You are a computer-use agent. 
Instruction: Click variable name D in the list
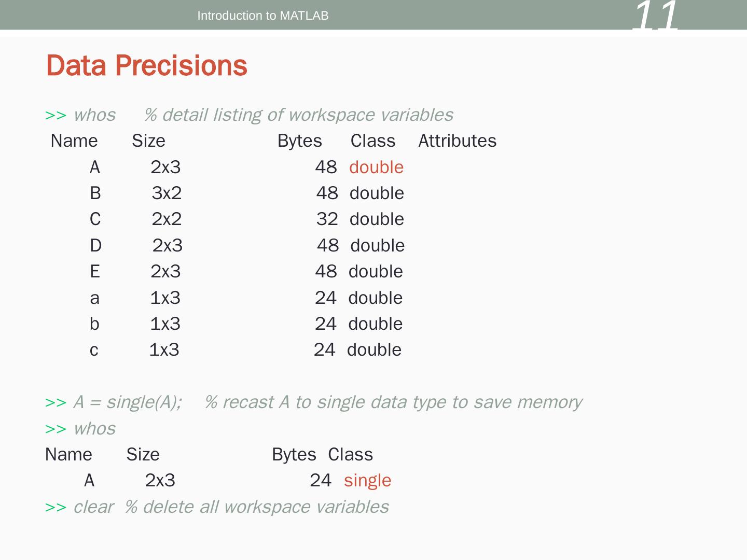pos(95,246)
